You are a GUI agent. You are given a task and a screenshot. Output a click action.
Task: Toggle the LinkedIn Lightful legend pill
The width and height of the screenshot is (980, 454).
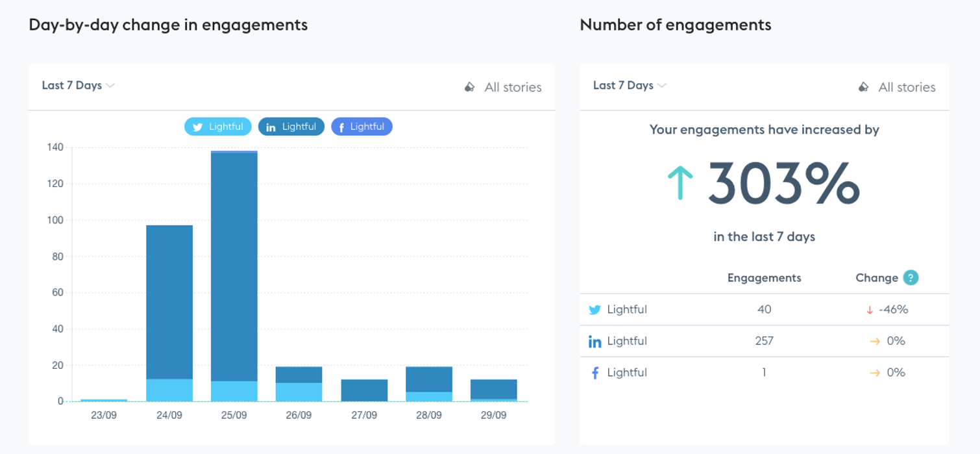pyautogui.click(x=291, y=127)
